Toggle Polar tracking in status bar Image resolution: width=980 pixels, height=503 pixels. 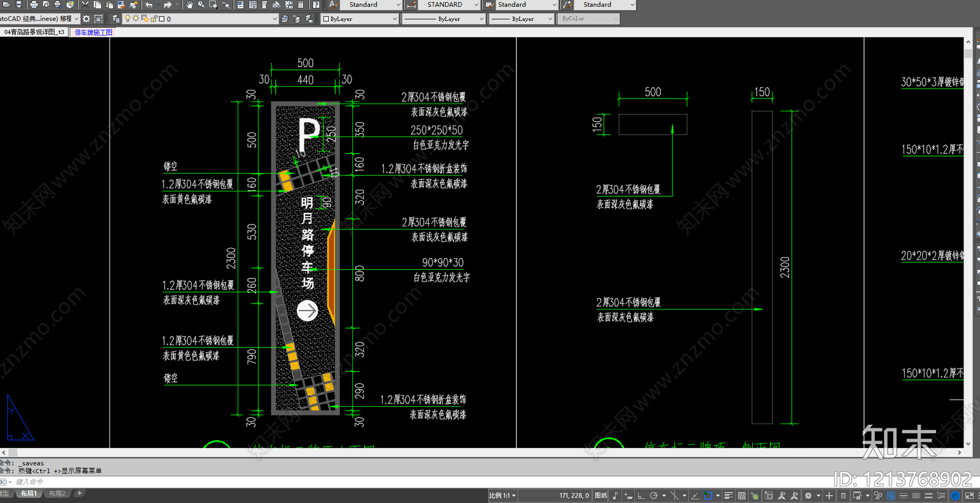(654, 496)
